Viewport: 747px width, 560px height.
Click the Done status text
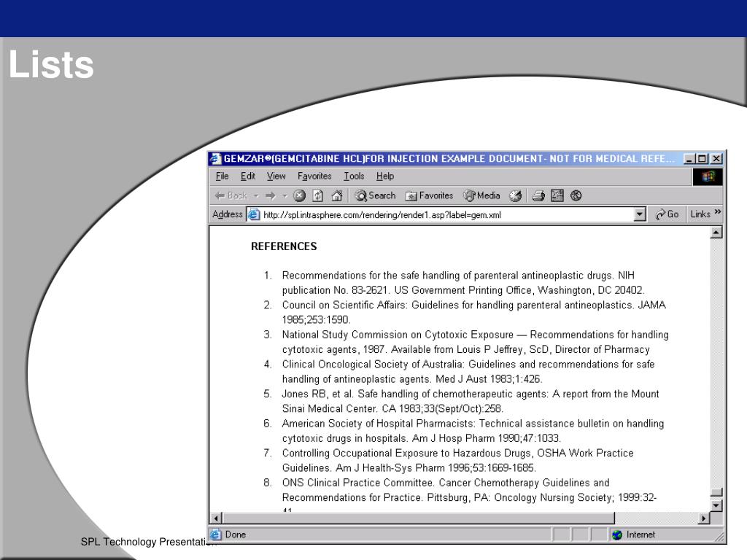(x=236, y=534)
